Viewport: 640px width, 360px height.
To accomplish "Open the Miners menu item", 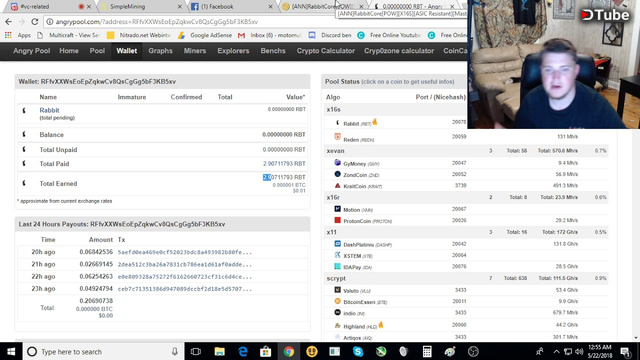I will click(x=195, y=51).
